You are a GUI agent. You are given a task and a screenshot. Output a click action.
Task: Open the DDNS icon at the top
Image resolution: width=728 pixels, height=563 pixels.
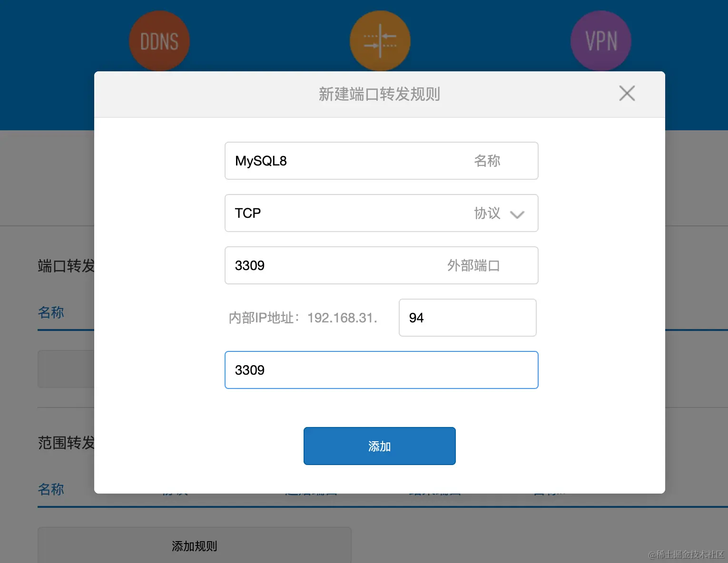pyautogui.click(x=159, y=40)
